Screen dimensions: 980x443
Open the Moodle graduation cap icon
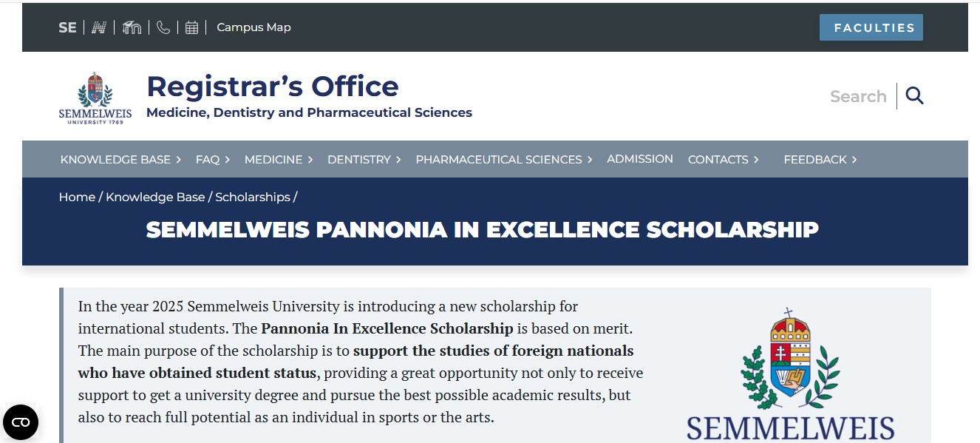132,27
